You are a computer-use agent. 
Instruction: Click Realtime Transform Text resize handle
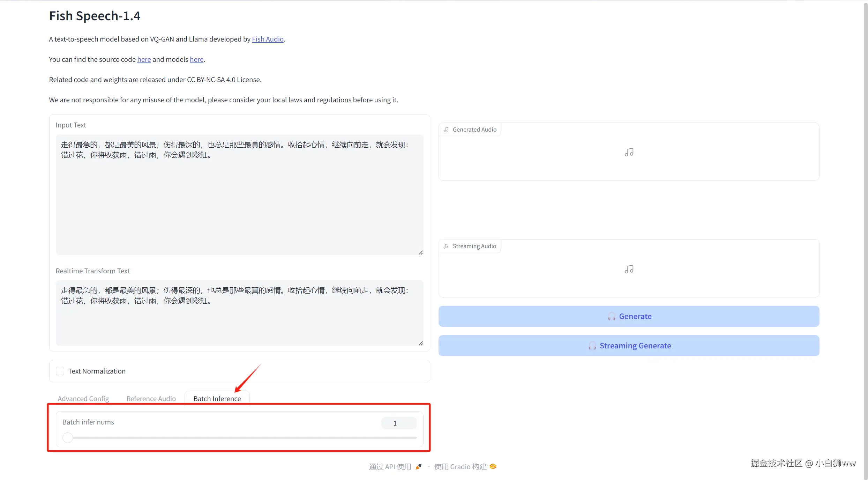[421, 344]
